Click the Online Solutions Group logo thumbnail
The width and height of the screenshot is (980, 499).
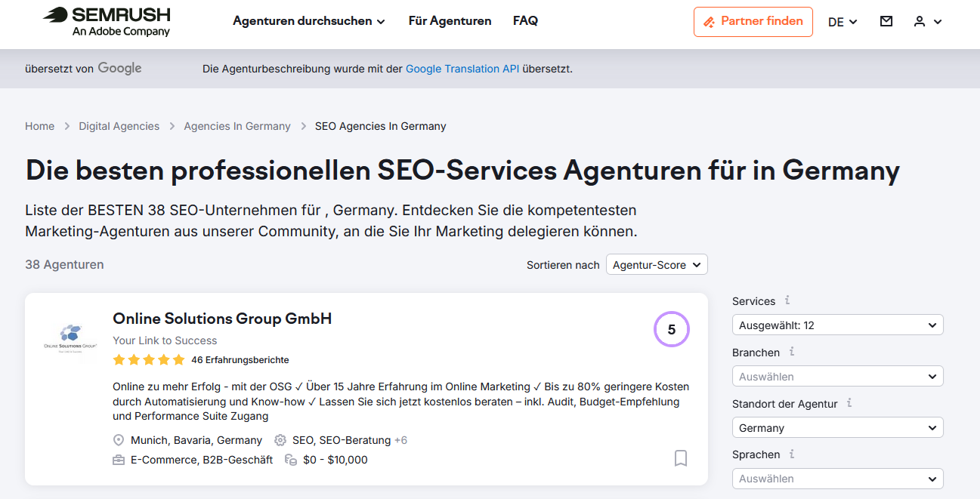tap(70, 338)
